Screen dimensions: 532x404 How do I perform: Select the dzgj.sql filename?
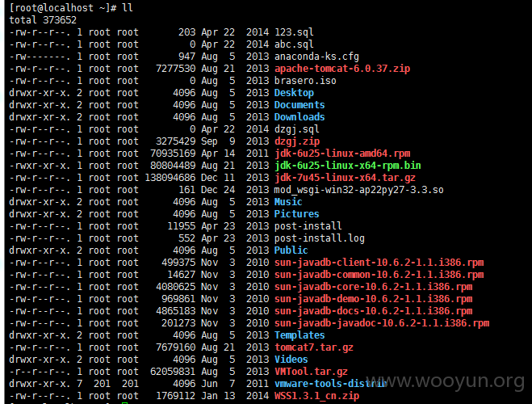[x=296, y=129]
